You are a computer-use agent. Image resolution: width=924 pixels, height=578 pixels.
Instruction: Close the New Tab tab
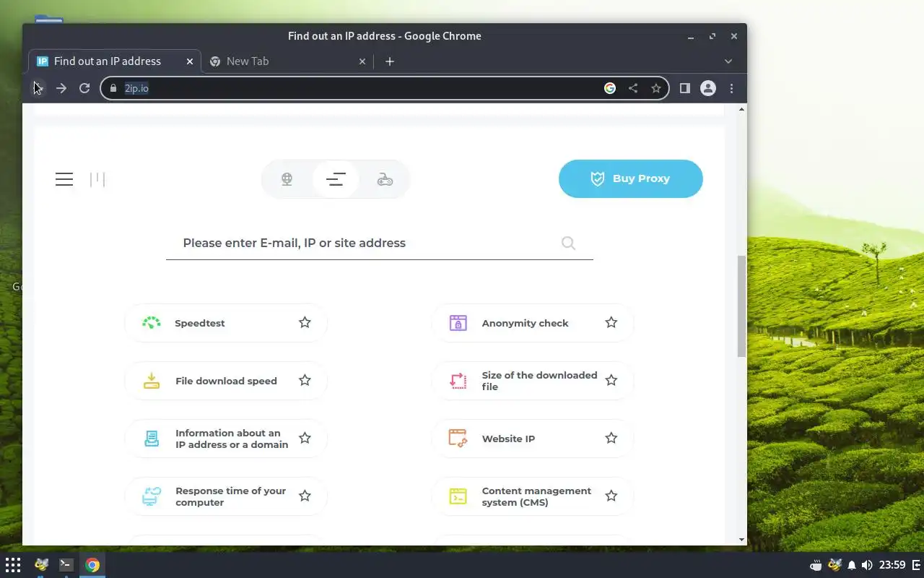tap(362, 61)
